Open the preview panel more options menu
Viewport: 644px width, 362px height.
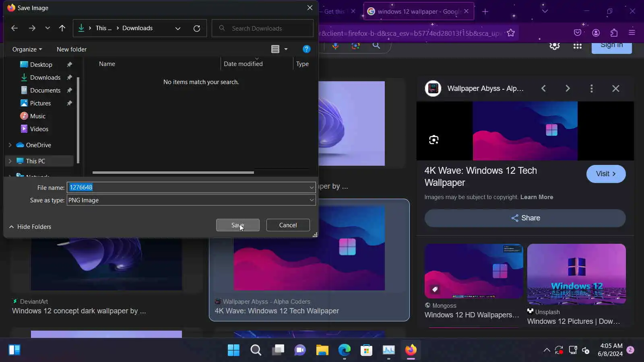tap(591, 88)
